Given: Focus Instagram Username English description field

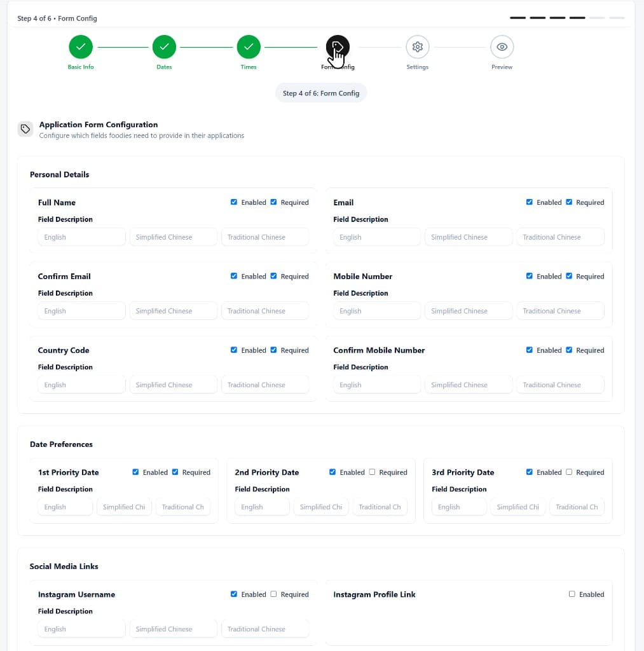Looking at the screenshot, I should click(82, 629).
